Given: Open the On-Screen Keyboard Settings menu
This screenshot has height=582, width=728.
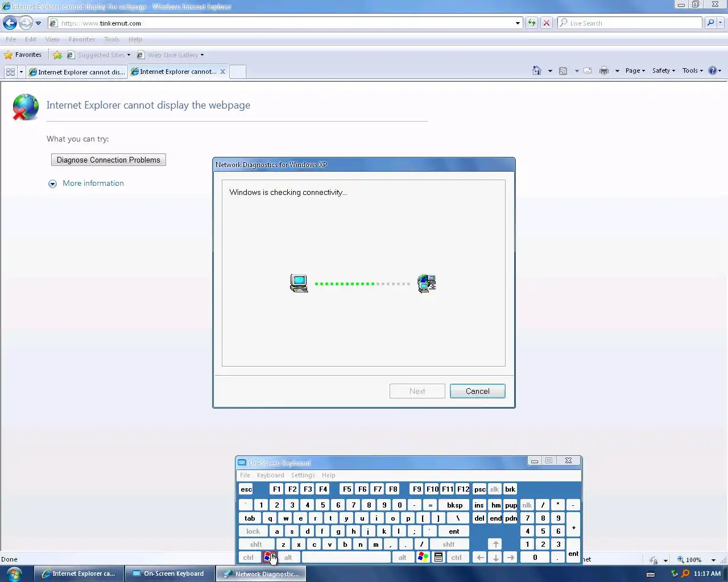Looking at the screenshot, I should [x=303, y=476].
